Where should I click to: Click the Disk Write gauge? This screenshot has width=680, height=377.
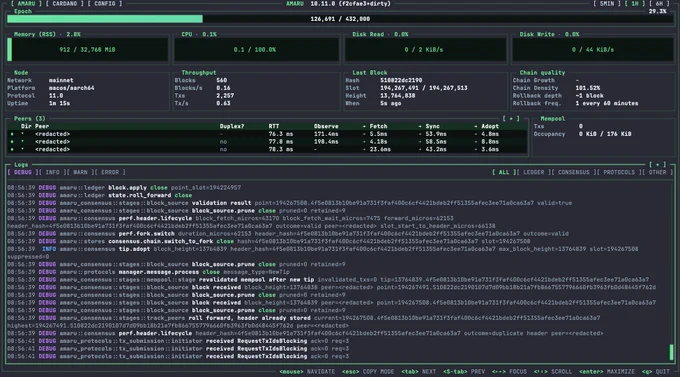pyautogui.click(x=593, y=49)
